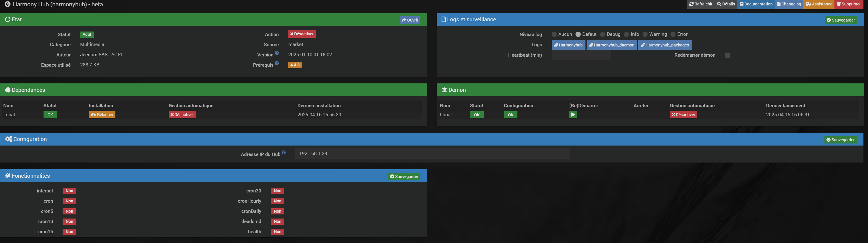Click Supprimer to delete the plugin
This screenshot has height=243, width=868.
[848, 4]
